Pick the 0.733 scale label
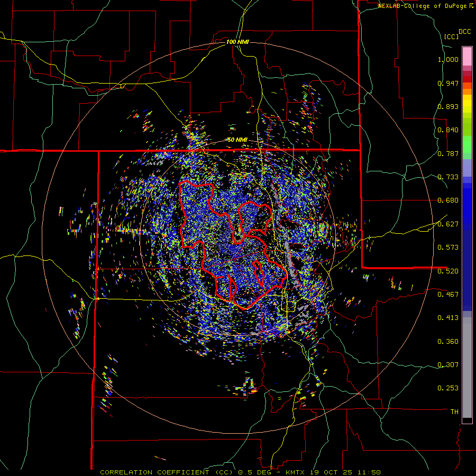This screenshot has height=476, width=476. click(448, 177)
